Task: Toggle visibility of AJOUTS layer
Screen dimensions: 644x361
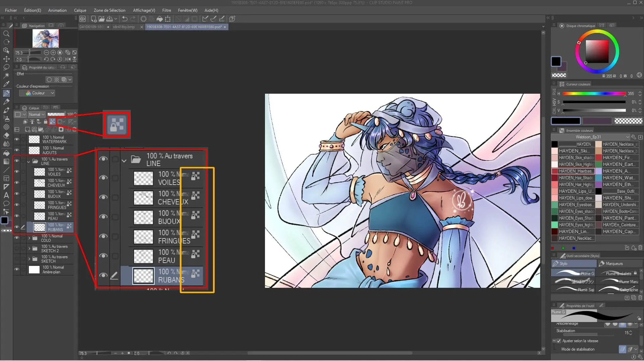Action: pyautogui.click(x=17, y=150)
